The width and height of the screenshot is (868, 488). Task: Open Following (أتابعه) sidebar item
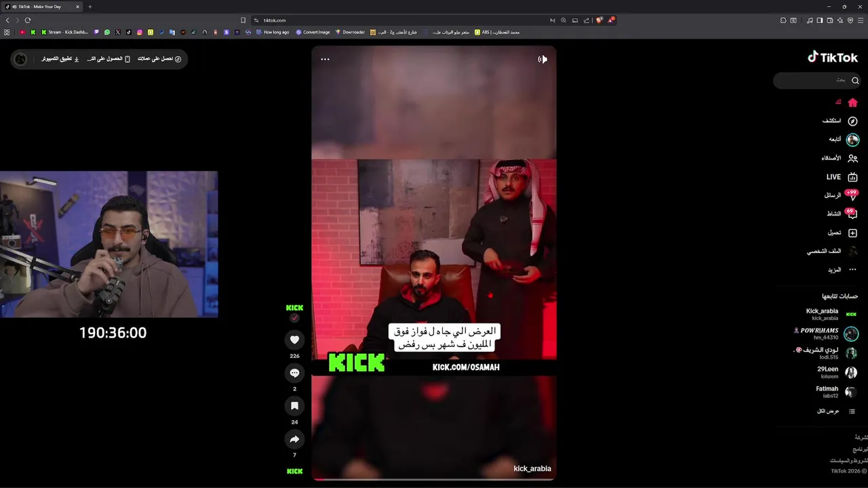click(843, 140)
